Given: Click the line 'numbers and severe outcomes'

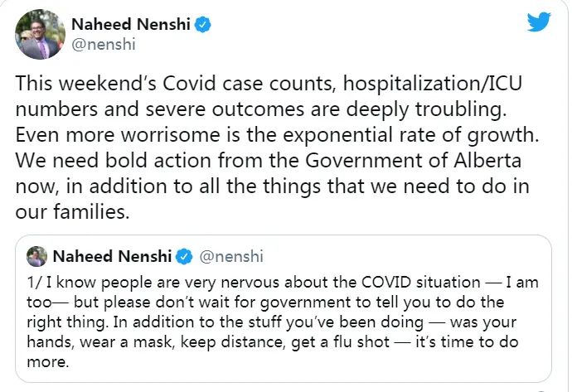Looking at the screenshot, I should [x=159, y=109].
